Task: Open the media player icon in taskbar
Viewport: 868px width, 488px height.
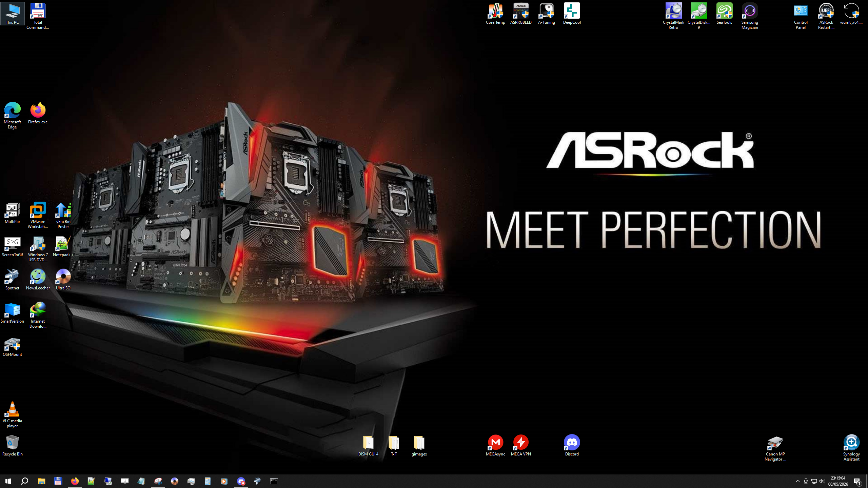Action: point(224,481)
